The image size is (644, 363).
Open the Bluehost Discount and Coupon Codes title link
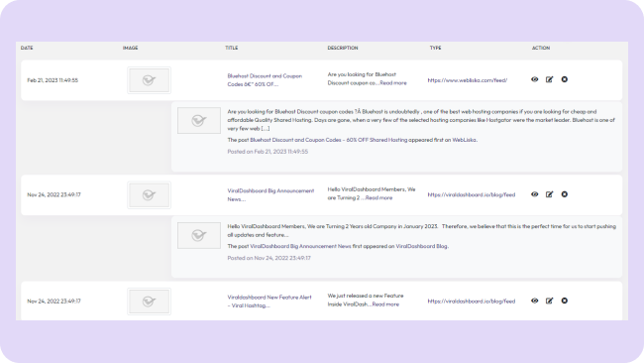pos(265,80)
